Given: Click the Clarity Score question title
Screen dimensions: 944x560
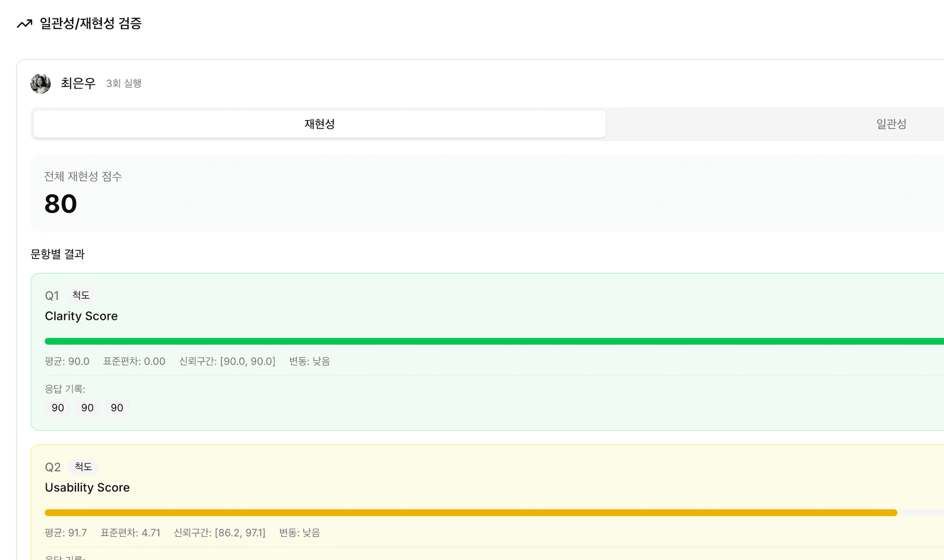Looking at the screenshot, I should (x=81, y=316).
